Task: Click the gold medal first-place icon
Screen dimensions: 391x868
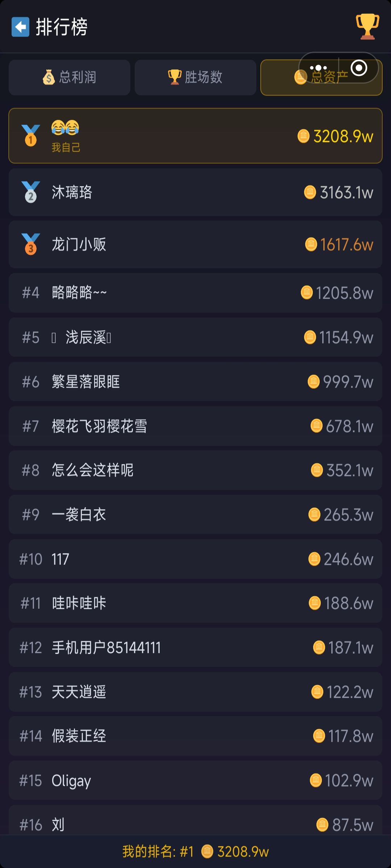Action: click(31, 136)
